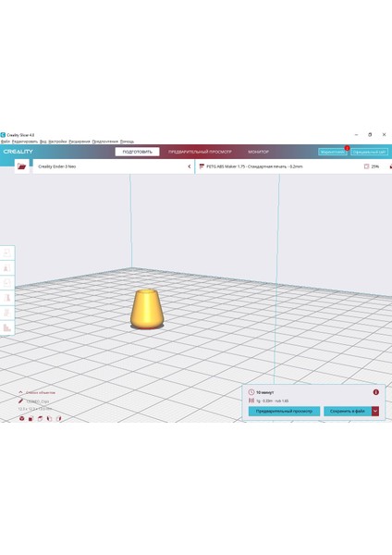Open the Настройки menu

click(x=57, y=142)
